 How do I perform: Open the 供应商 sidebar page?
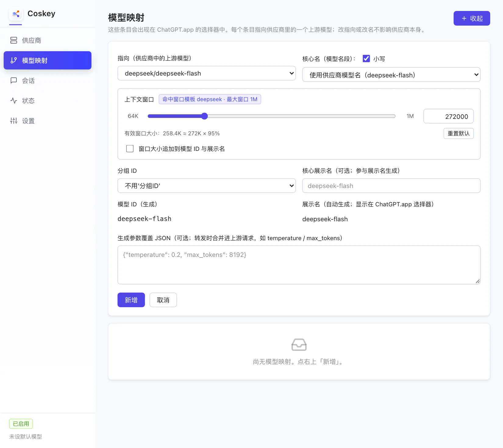pos(48,40)
